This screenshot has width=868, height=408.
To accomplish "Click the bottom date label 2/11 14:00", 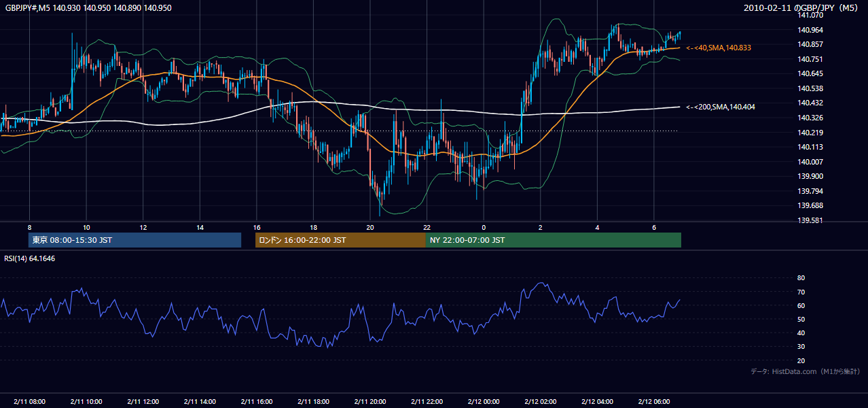I will pyautogui.click(x=200, y=402).
